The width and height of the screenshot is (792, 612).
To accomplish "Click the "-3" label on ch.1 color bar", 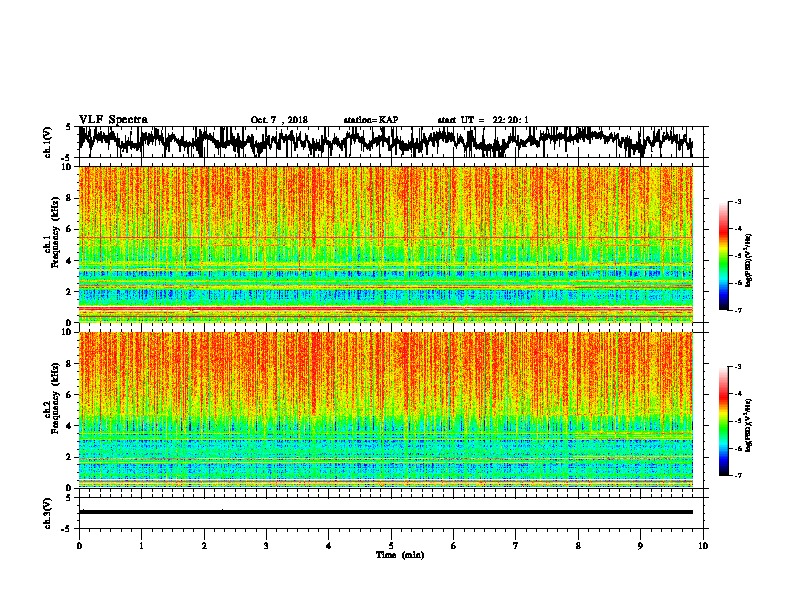I will click(738, 201).
